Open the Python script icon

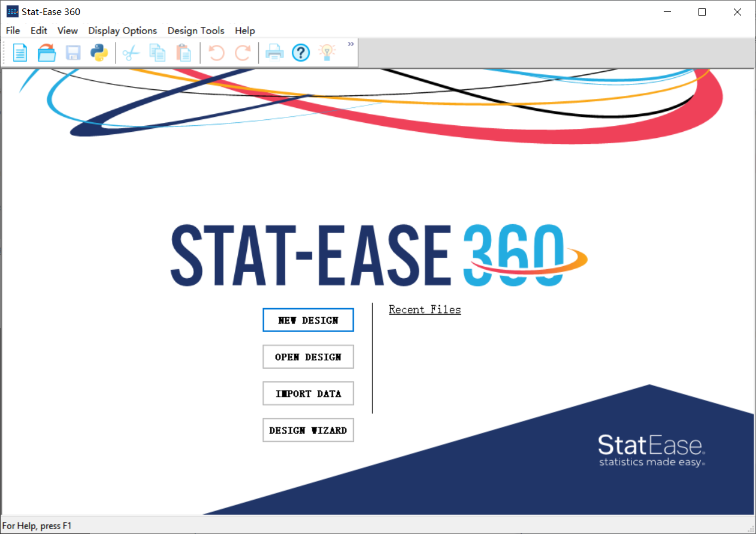[x=99, y=53]
